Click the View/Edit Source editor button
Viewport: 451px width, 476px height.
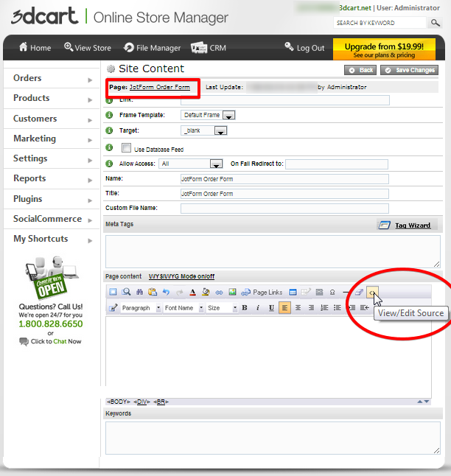(372, 293)
